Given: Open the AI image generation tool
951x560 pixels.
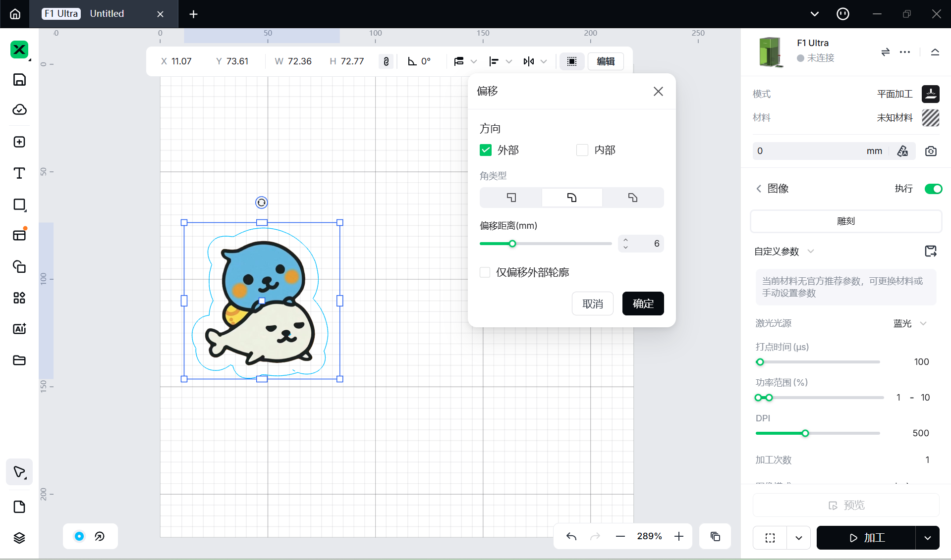Looking at the screenshot, I should click(19, 329).
